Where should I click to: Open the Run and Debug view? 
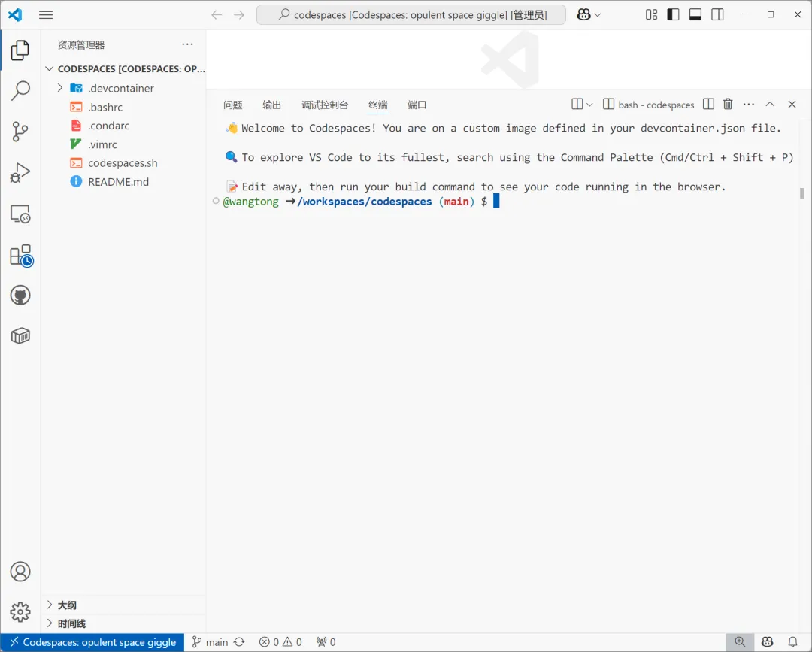[x=20, y=172]
